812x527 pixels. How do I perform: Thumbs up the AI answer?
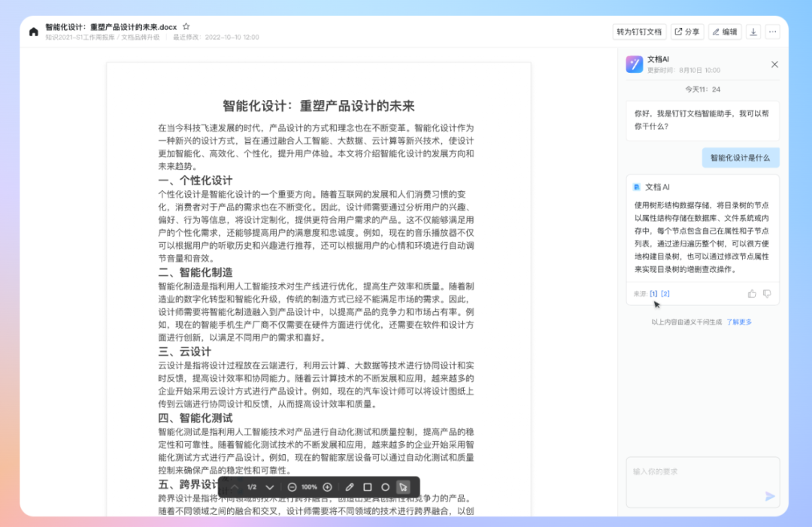[752, 294]
